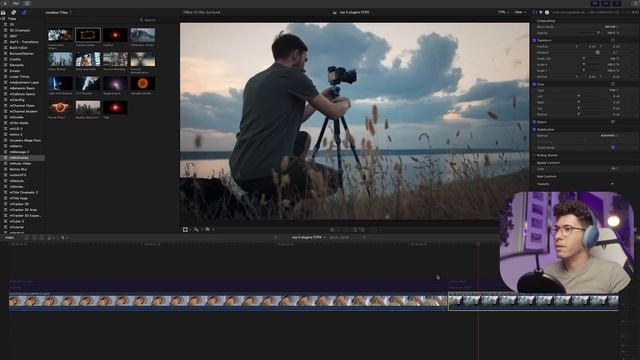Select the Bumper/Opener titles category
The height and width of the screenshot is (360, 640).
pyautogui.click(x=22, y=53)
